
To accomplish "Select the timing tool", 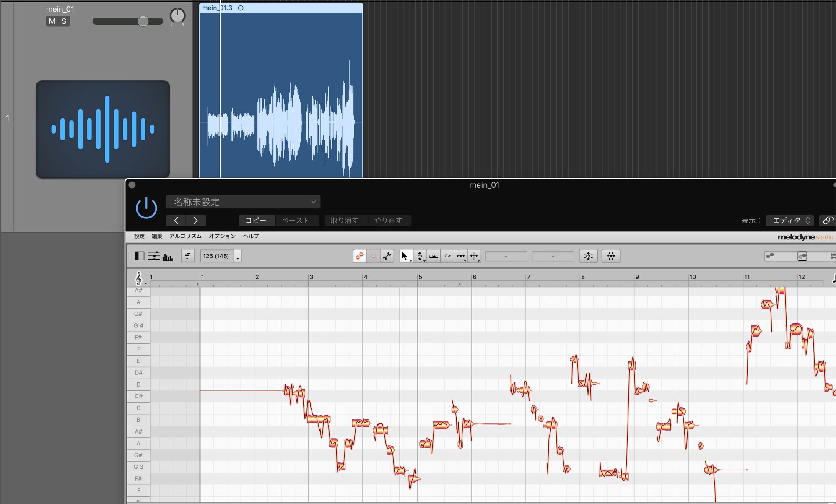I will 461,256.
